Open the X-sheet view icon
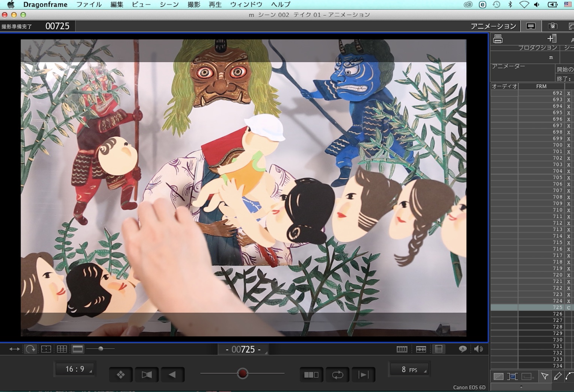The image size is (574, 392). tap(438, 349)
